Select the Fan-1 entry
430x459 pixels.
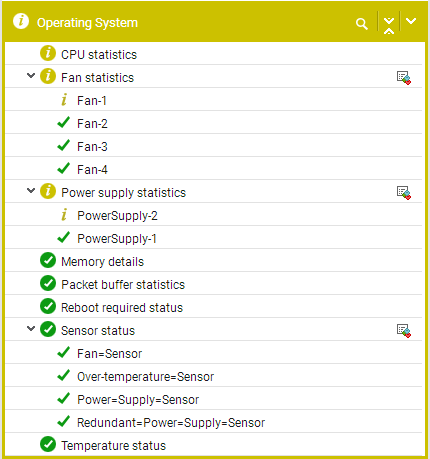[213, 100]
